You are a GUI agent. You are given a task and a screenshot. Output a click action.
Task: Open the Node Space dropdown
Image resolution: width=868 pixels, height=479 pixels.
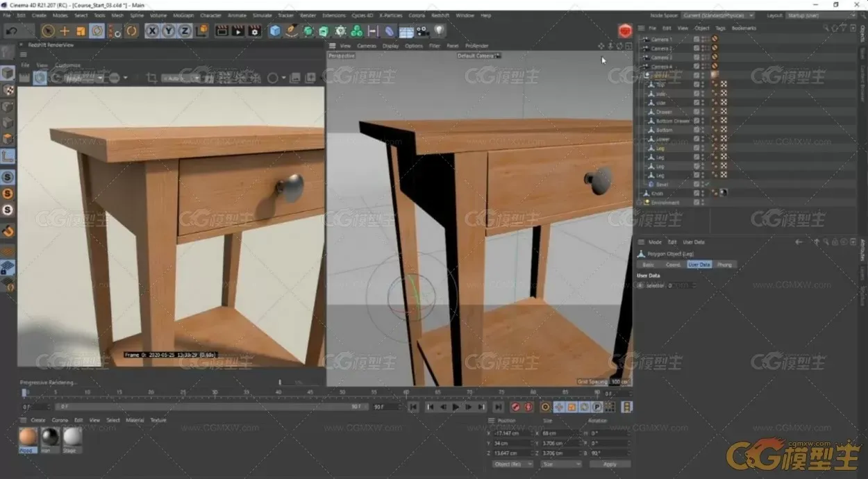(717, 15)
